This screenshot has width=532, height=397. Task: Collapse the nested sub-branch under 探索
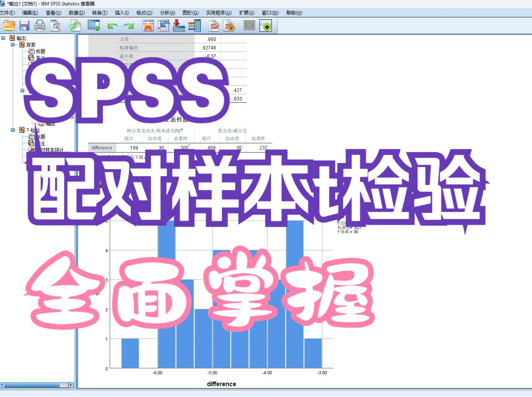(22, 91)
